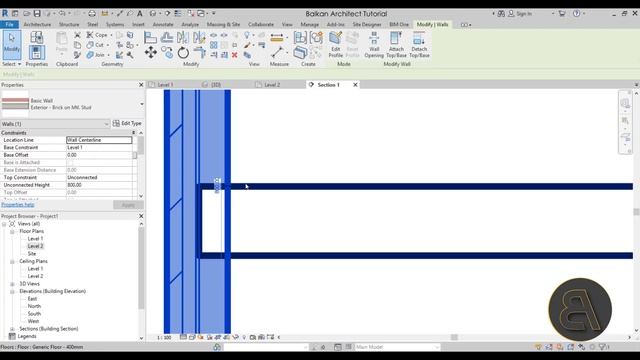Click the Properties help link
Image resolution: width=640 pixels, height=360 pixels.
(18, 205)
